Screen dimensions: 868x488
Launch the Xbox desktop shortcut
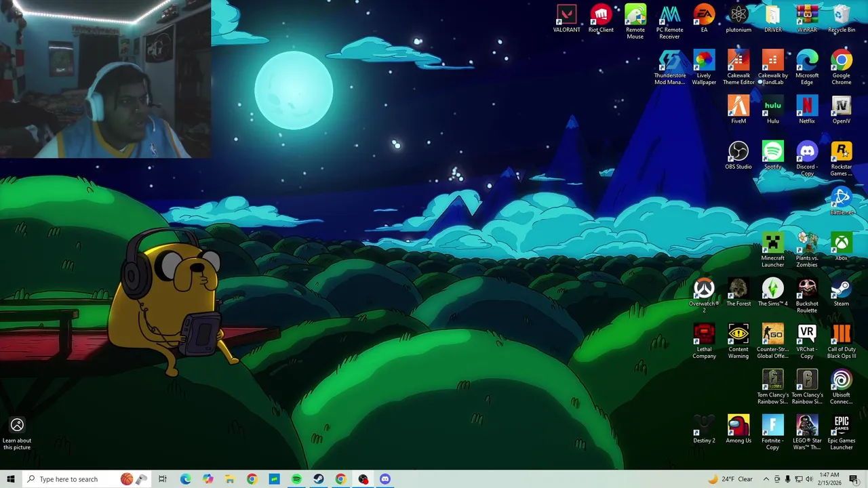842,247
